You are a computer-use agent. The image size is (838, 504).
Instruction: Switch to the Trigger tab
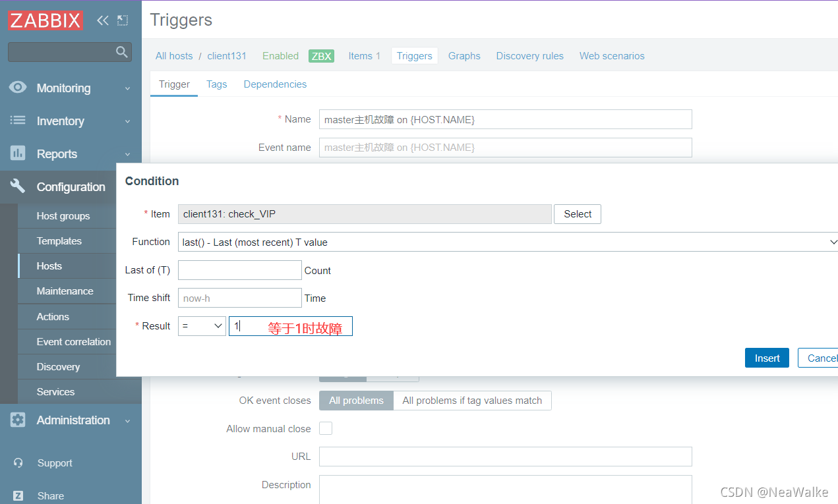[x=174, y=84]
